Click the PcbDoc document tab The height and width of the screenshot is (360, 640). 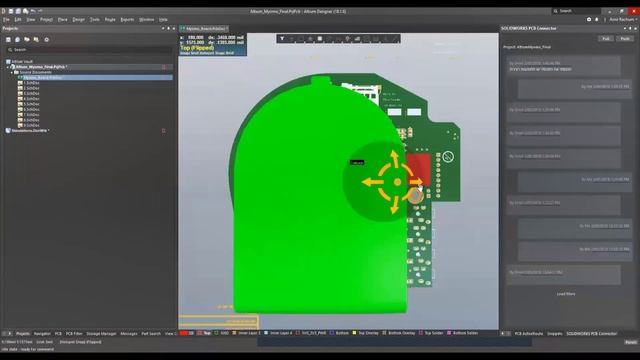point(204,29)
